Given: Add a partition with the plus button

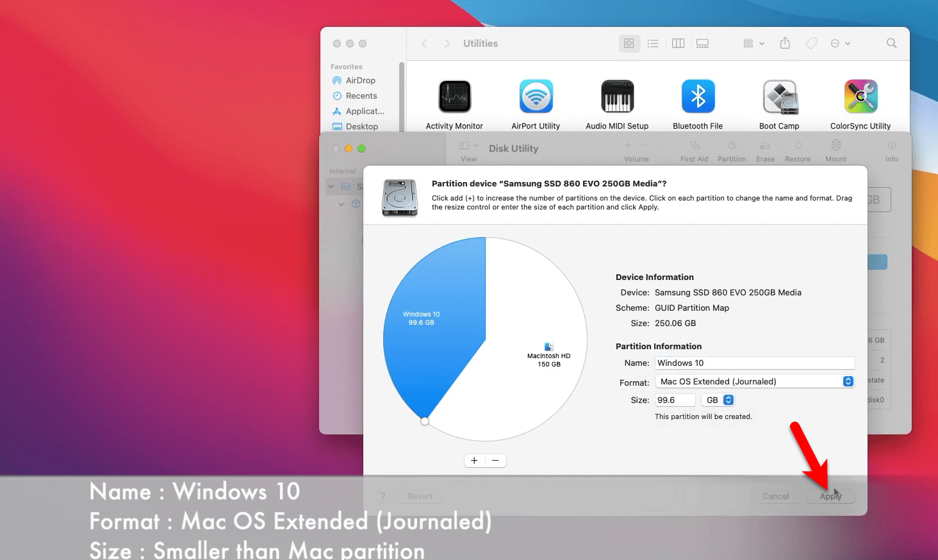Looking at the screenshot, I should pyautogui.click(x=474, y=461).
